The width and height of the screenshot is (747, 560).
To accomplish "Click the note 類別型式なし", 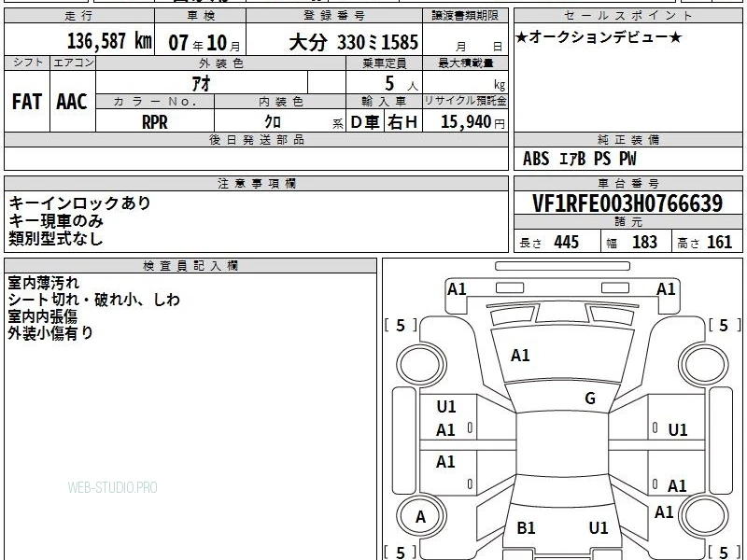I will pyautogui.click(x=56, y=238).
